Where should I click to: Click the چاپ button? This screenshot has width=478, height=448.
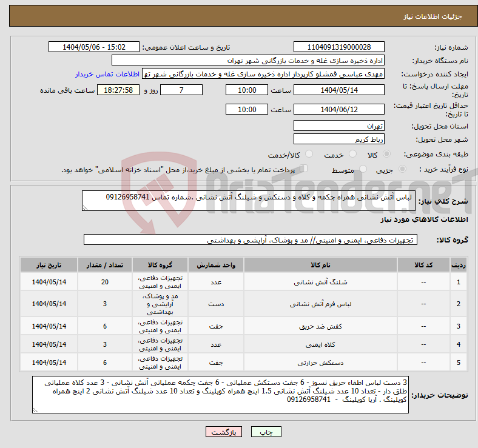[x=266, y=432]
